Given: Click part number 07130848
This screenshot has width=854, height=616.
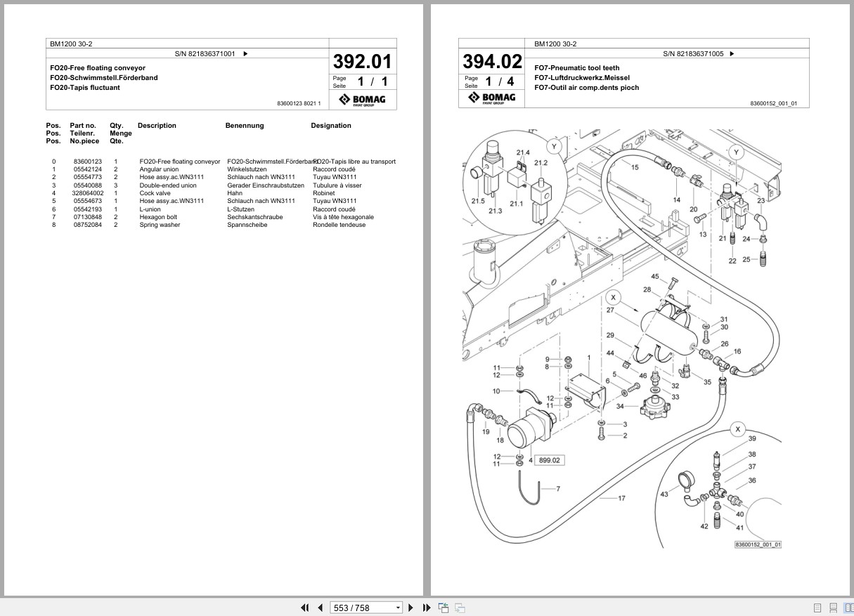Looking at the screenshot, I should tap(87, 217).
